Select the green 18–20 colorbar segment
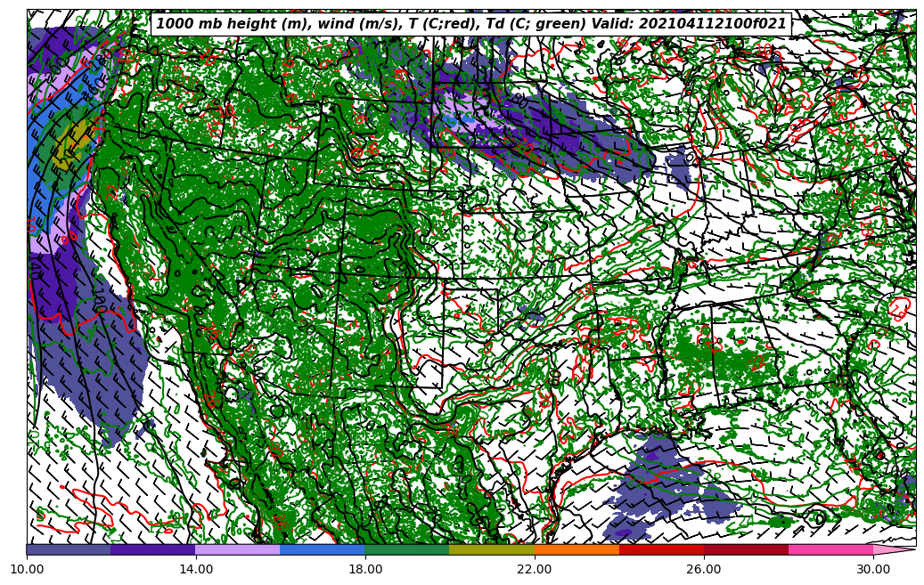 [407, 549]
